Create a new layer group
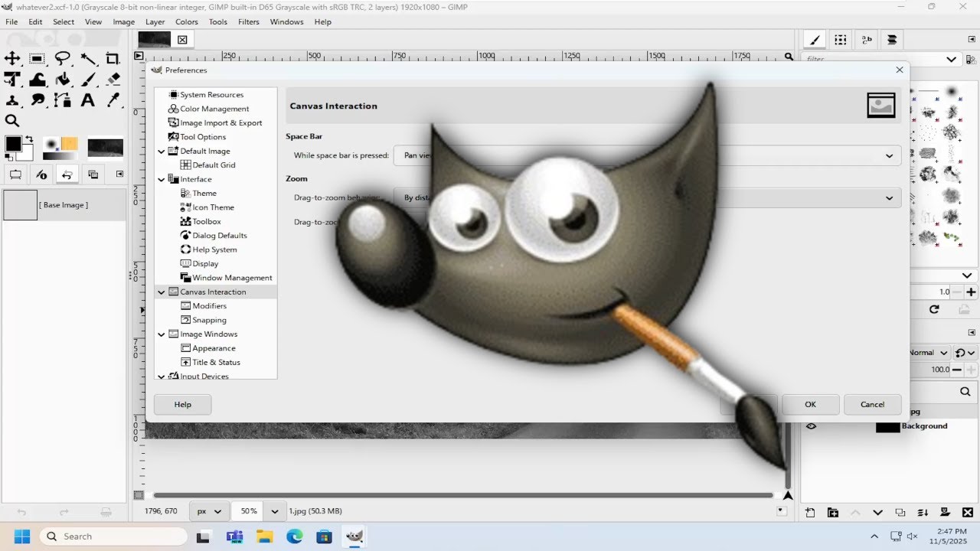980x551 pixels. point(833,513)
